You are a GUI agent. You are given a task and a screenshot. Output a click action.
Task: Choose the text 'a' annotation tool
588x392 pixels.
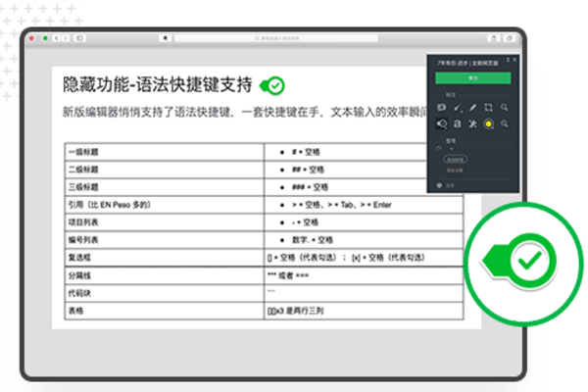(x=459, y=124)
